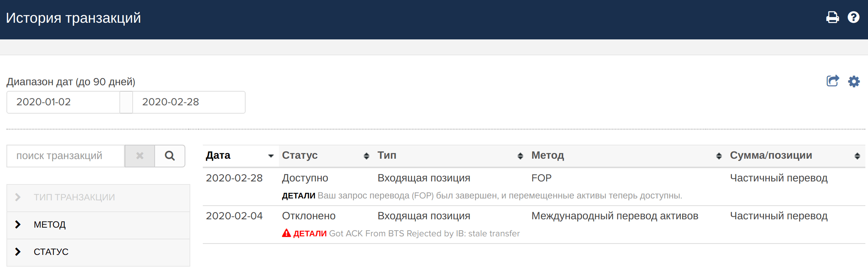Click status Отклонено

[x=309, y=216]
